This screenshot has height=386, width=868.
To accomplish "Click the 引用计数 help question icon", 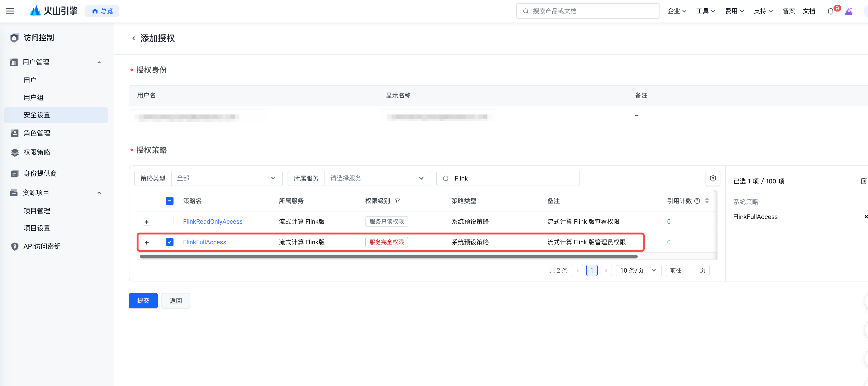I will (x=697, y=201).
